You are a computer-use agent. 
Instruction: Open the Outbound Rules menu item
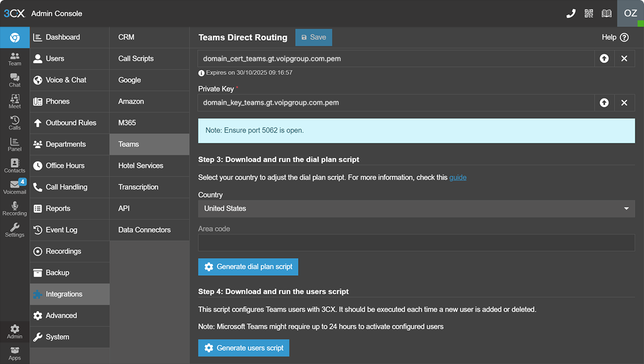pyautogui.click(x=70, y=123)
